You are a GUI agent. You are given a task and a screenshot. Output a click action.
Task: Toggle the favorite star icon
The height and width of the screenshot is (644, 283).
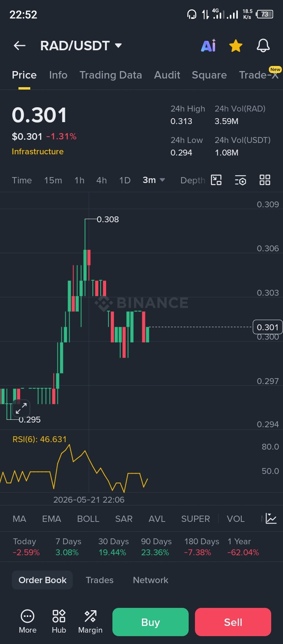pos(236,46)
